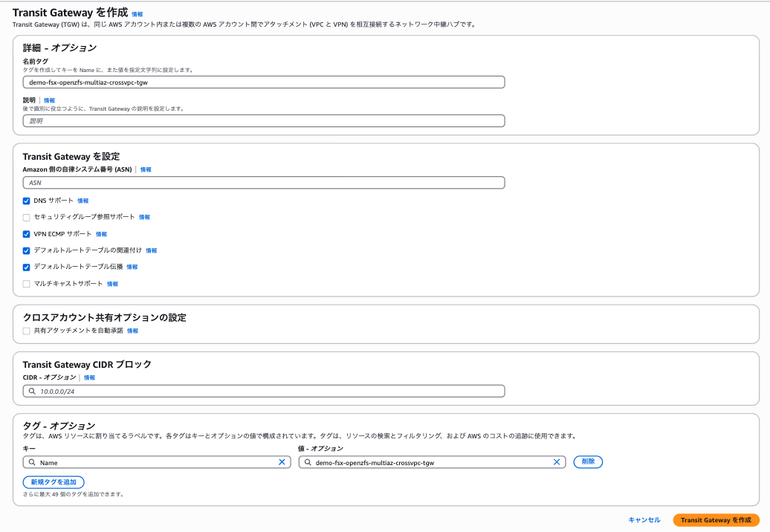Uncheck デフォルトルートテーブルの関連付け
Image resolution: width=770 pixels, height=532 pixels.
[27, 250]
